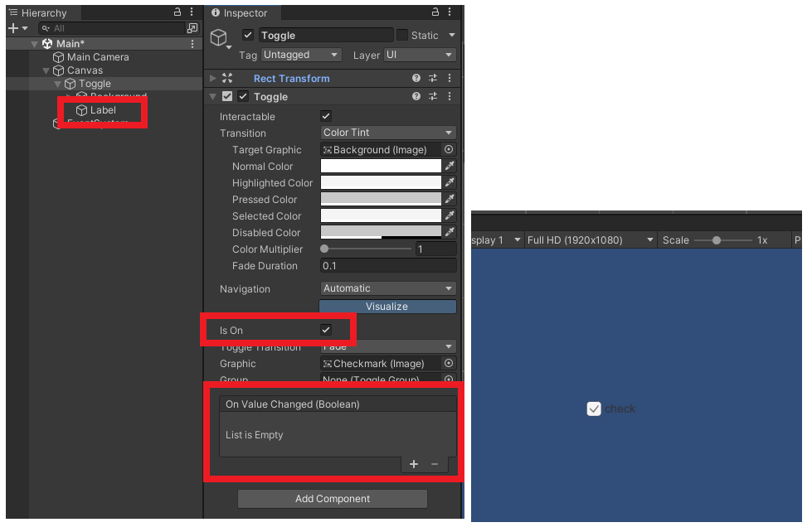Viewport: 812px width, 532px height.
Task: Adjust the Game view Scale slider
Action: click(x=723, y=240)
